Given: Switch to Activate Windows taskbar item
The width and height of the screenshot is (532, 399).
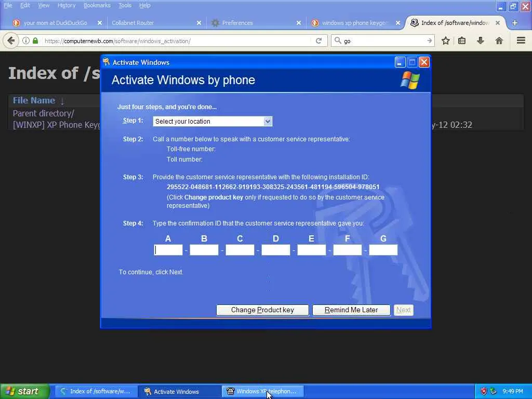Looking at the screenshot, I should pyautogui.click(x=179, y=392).
